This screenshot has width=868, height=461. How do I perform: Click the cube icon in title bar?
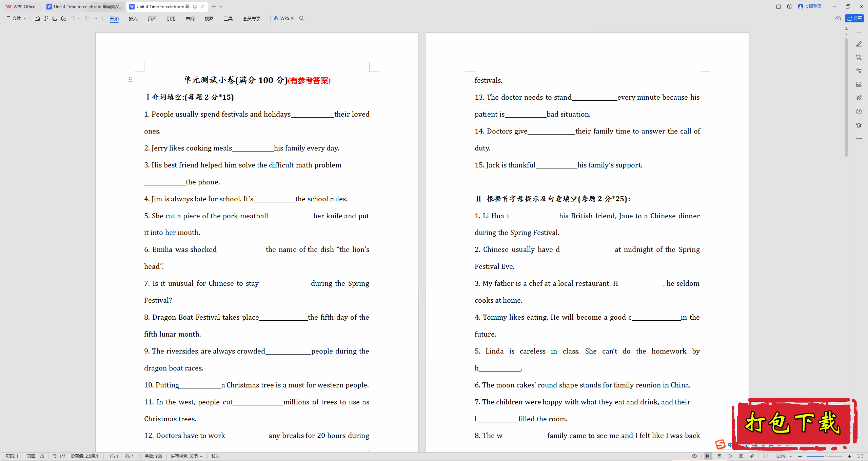pos(790,6)
